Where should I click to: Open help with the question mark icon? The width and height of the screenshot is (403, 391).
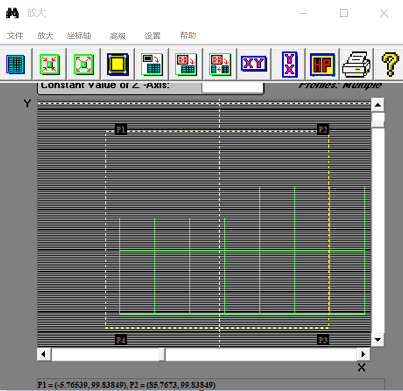pos(389,64)
